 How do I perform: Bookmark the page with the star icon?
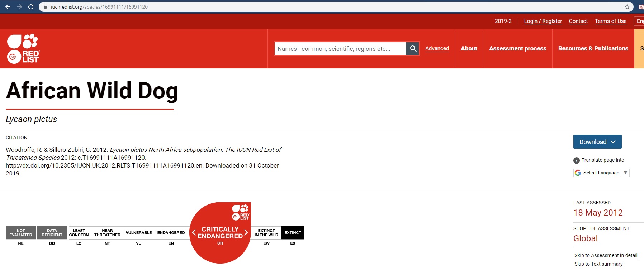(x=627, y=7)
